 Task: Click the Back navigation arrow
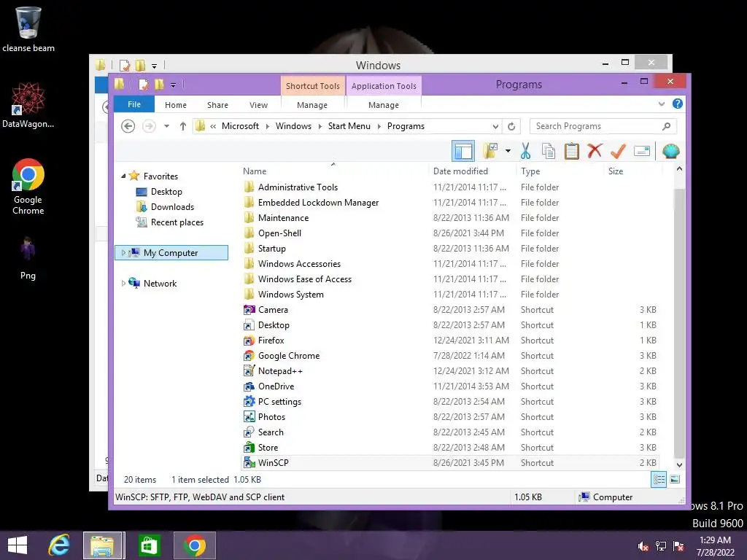[x=128, y=126]
